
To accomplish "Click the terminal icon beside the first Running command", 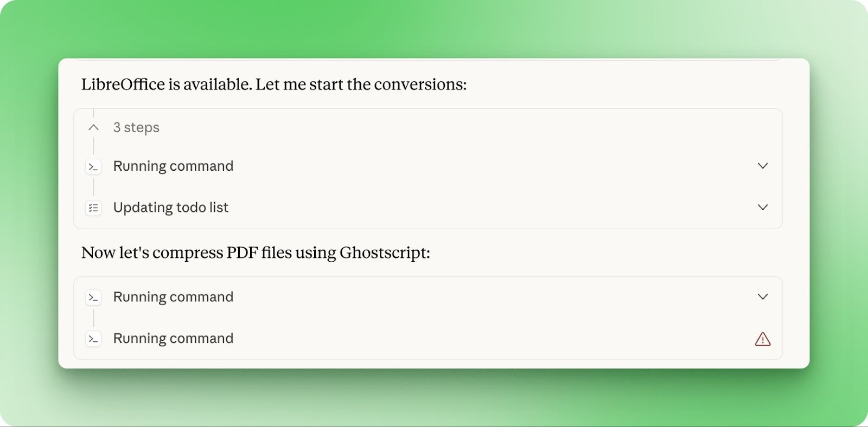I will tap(93, 166).
